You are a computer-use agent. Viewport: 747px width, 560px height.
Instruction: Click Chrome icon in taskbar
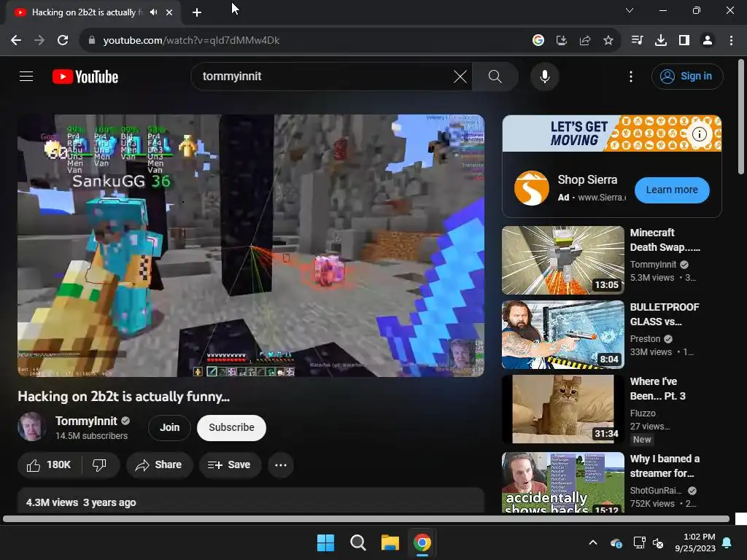pyautogui.click(x=422, y=542)
